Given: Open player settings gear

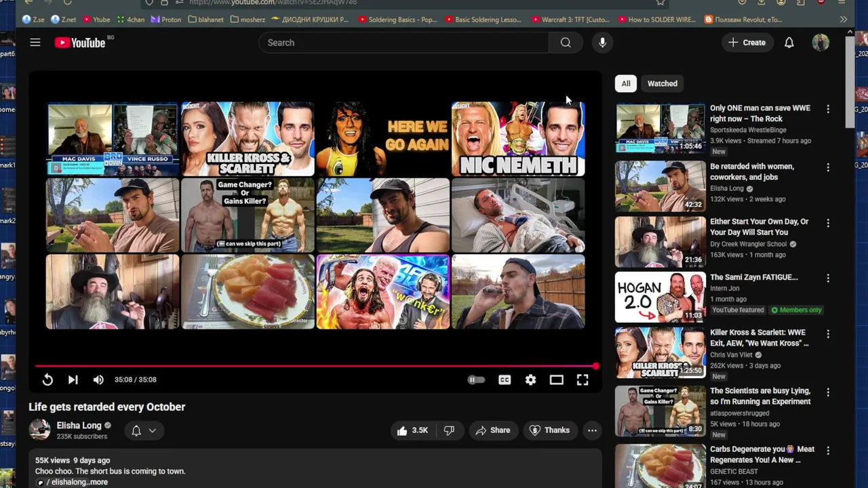Looking at the screenshot, I should [530, 380].
